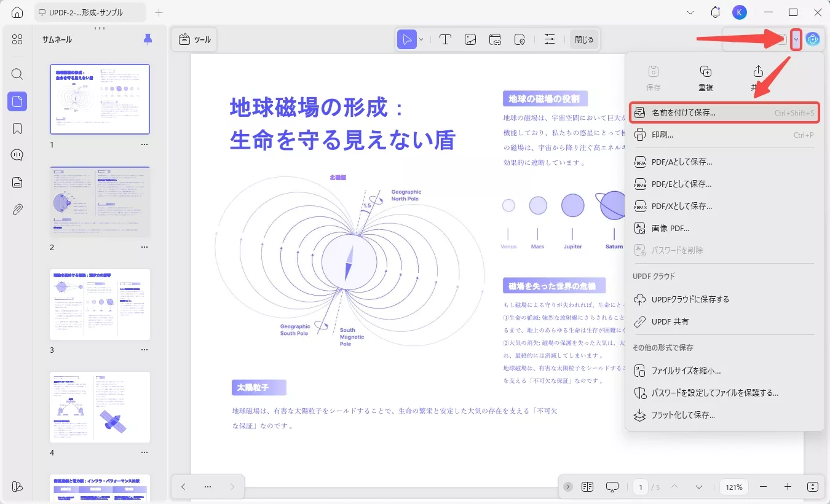The width and height of the screenshot is (830, 504).
Task: Toggle the annotation display icon near page controls
Action: point(612,486)
